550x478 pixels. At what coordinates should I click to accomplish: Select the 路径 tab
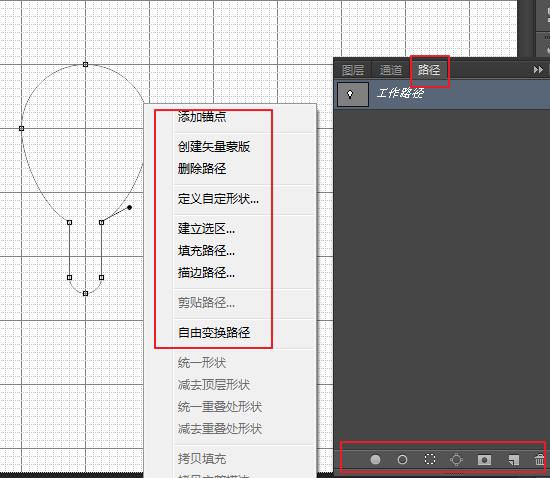[x=429, y=70]
